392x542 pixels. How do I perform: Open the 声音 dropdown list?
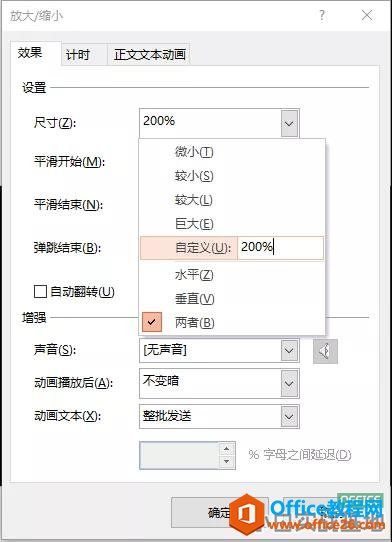click(289, 351)
